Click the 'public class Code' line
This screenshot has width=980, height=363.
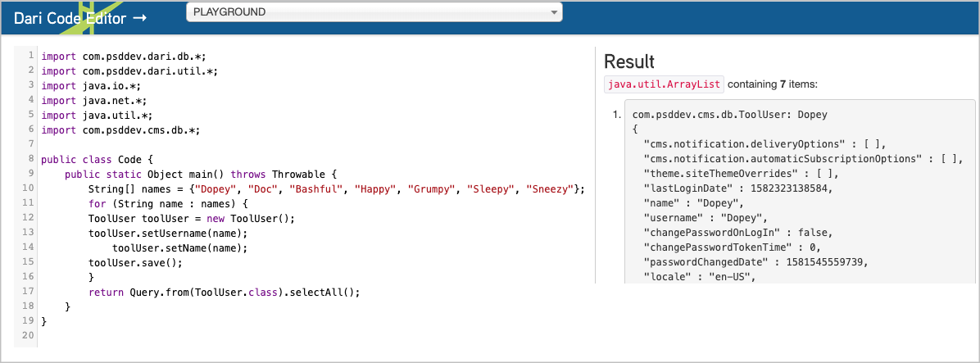(97, 159)
